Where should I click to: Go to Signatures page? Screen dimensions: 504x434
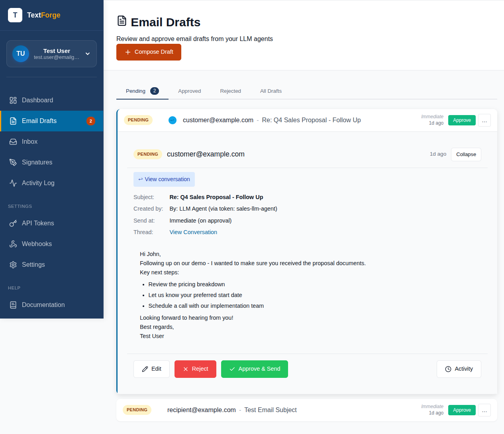52,162
